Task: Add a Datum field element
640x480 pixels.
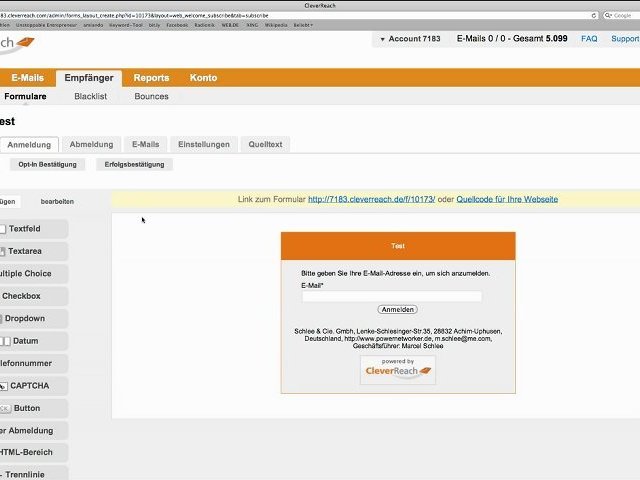Action: [33, 341]
